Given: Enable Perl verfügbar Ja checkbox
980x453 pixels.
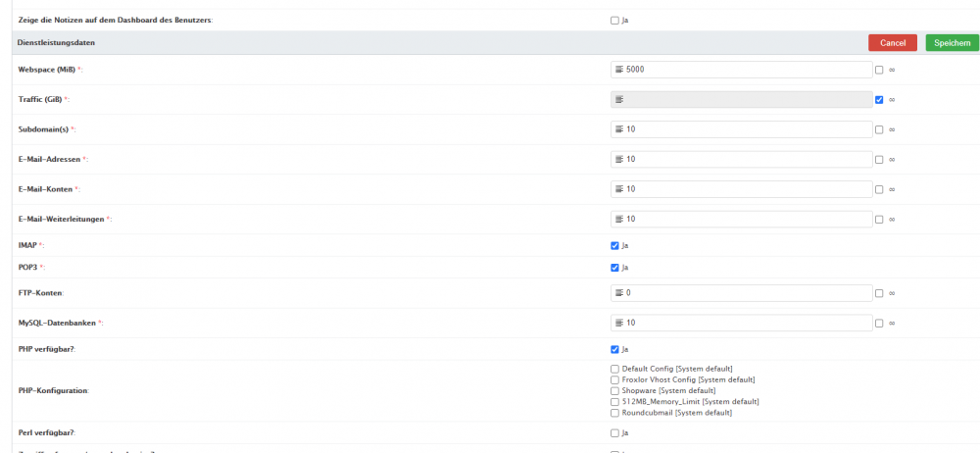Looking at the screenshot, I should point(614,432).
